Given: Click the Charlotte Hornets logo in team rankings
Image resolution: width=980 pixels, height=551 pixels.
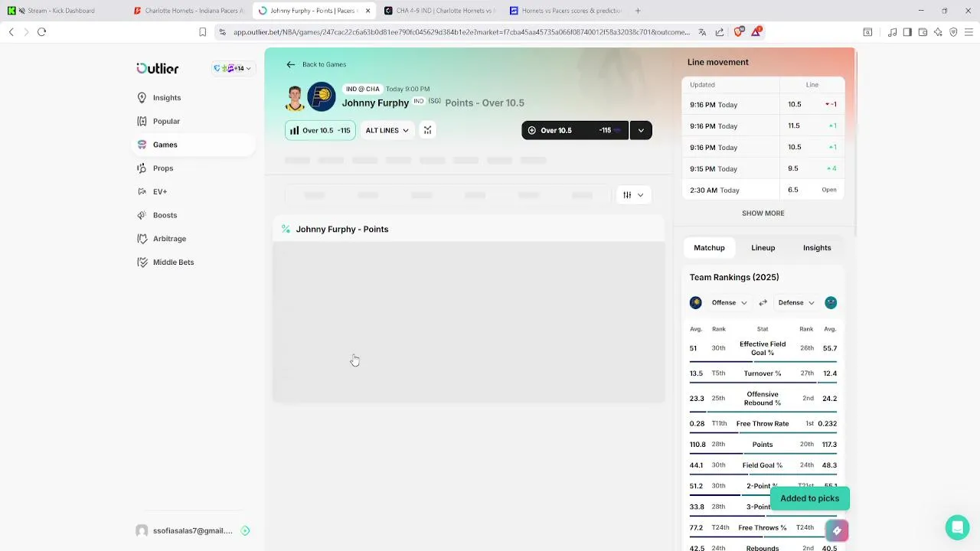Looking at the screenshot, I should 831,302.
